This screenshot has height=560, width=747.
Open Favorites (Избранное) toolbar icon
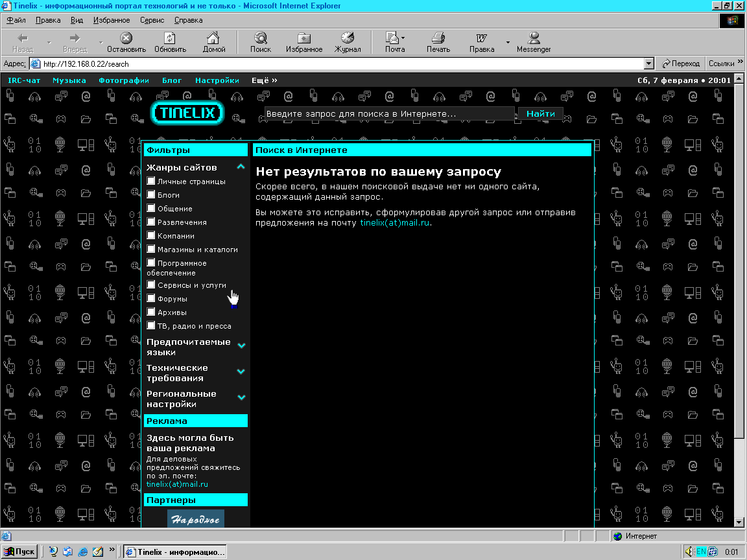coord(303,39)
